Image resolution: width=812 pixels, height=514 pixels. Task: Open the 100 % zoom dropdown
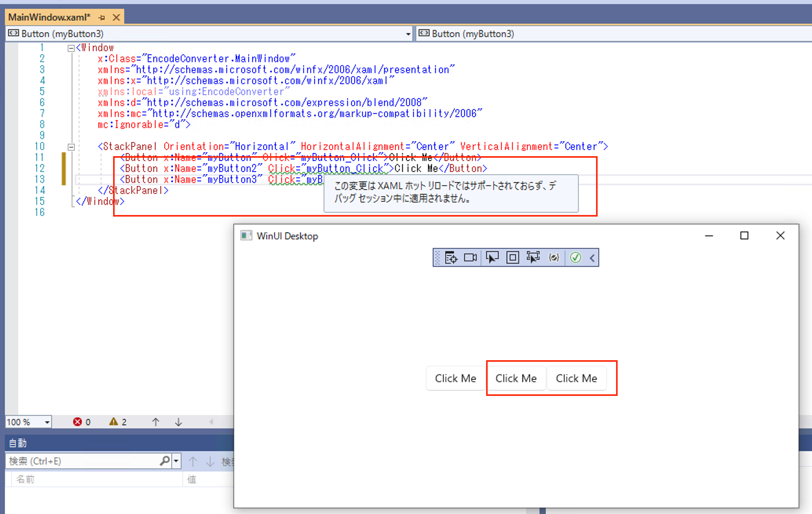point(47,422)
